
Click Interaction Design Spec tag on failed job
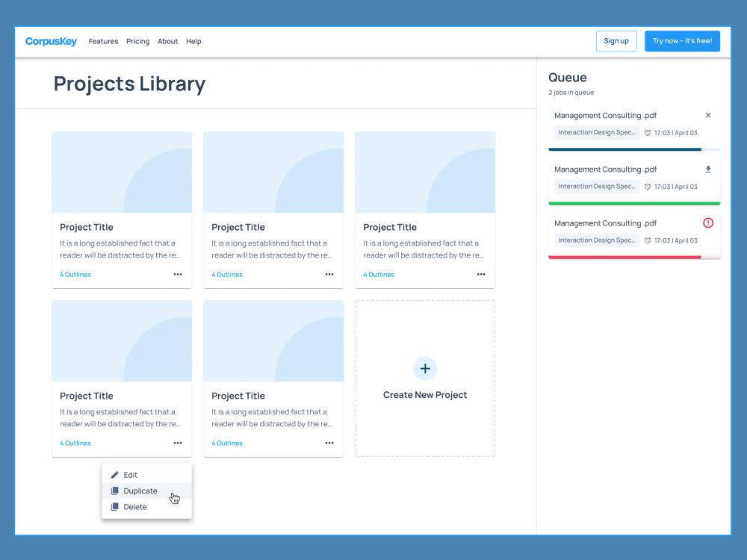597,240
